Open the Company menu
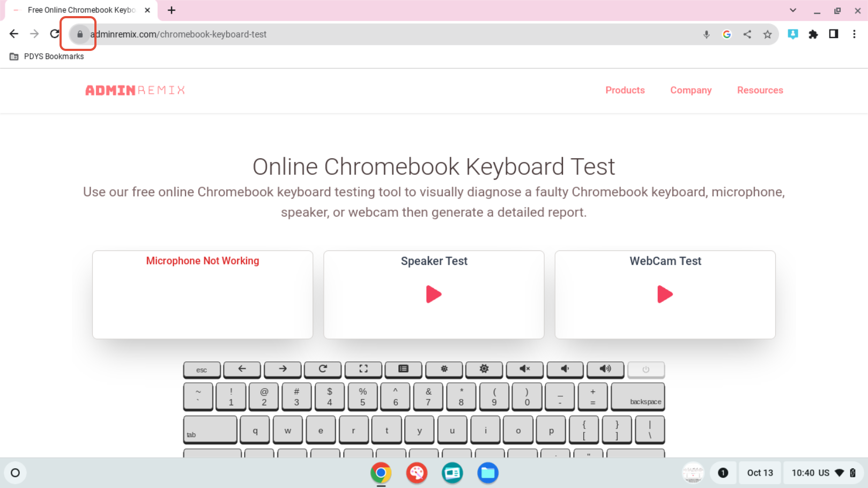This screenshot has height=488, width=868. 691,90
